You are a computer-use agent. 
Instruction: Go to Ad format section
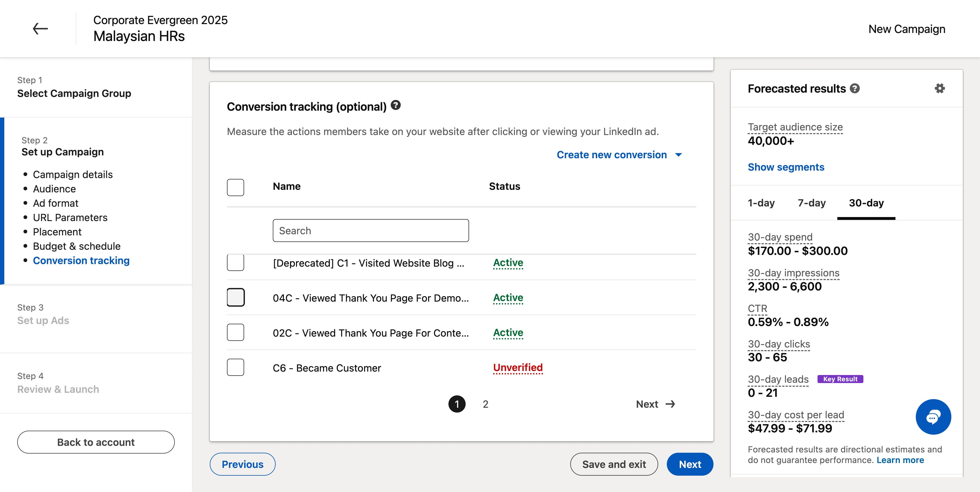(x=56, y=203)
